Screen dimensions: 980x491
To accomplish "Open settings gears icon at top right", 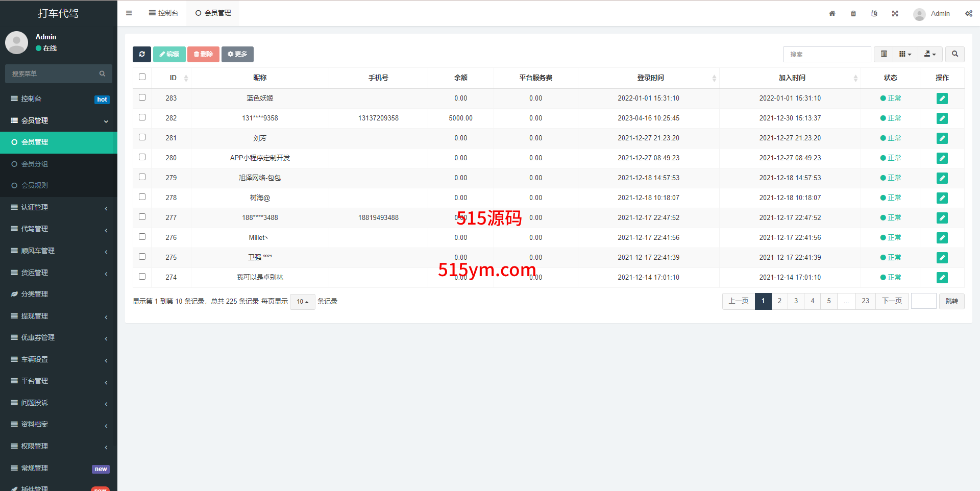I will pyautogui.click(x=968, y=14).
